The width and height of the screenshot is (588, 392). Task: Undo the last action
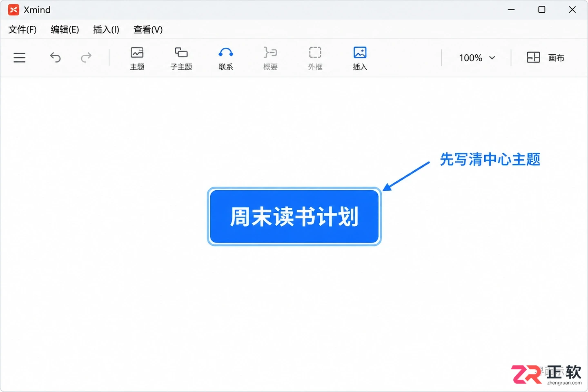[56, 58]
